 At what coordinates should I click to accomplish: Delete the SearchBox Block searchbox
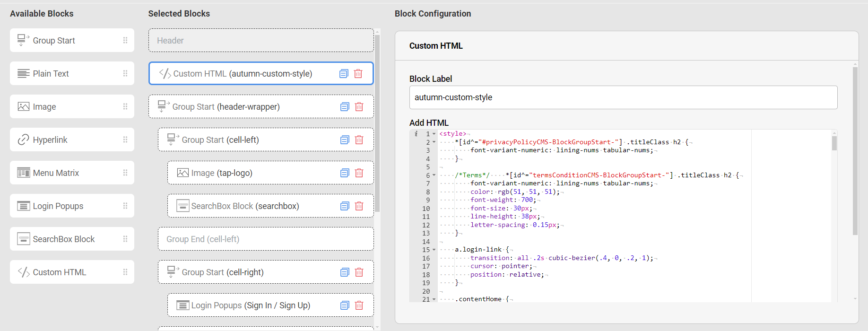359,206
